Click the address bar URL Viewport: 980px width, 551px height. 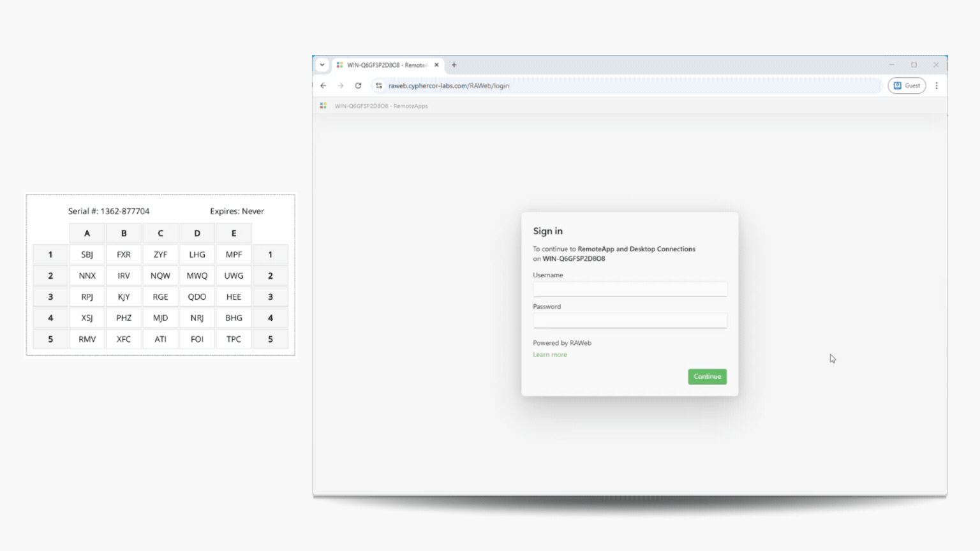[449, 85]
